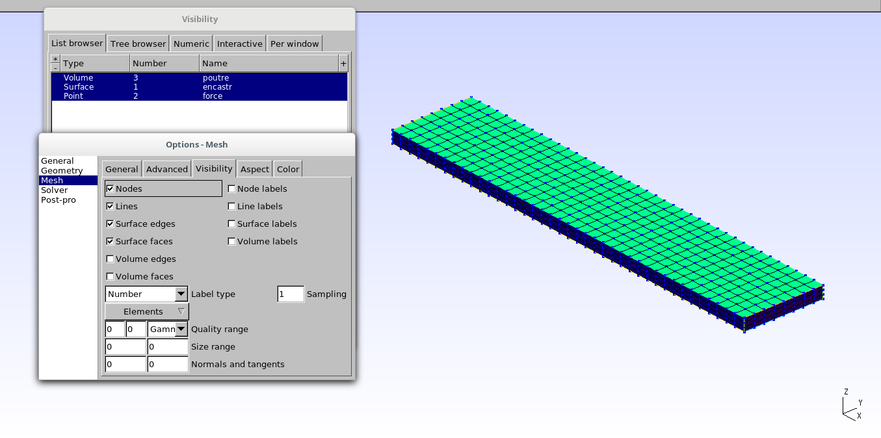
Task: Sort list by Name column header
Action: point(268,63)
